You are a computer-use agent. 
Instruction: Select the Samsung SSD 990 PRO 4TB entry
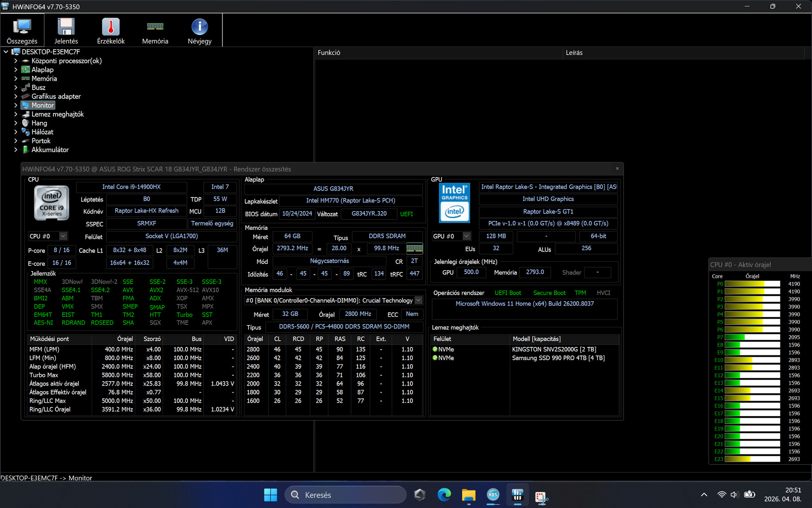(x=558, y=358)
